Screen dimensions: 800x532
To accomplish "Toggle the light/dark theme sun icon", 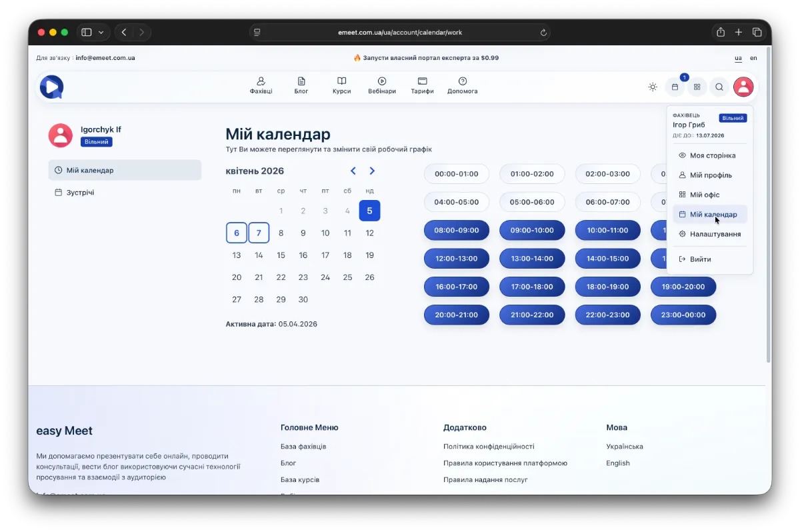I will 652,87.
